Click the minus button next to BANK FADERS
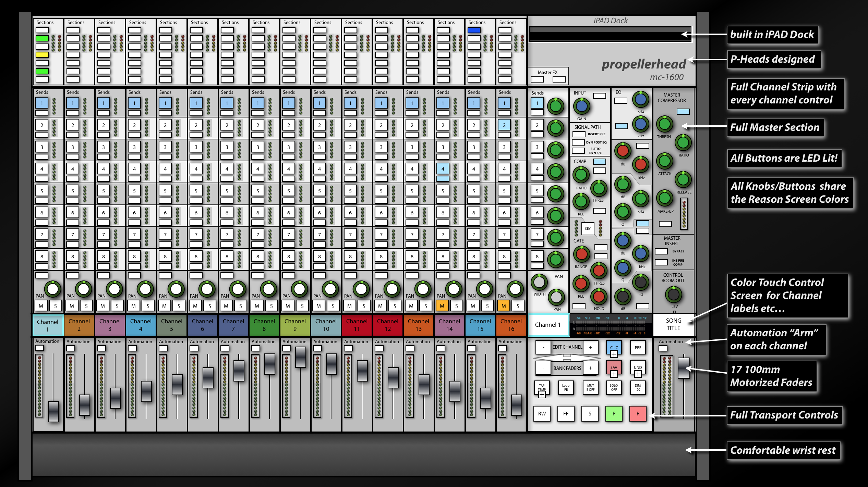This screenshot has height=487, width=868. (543, 368)
